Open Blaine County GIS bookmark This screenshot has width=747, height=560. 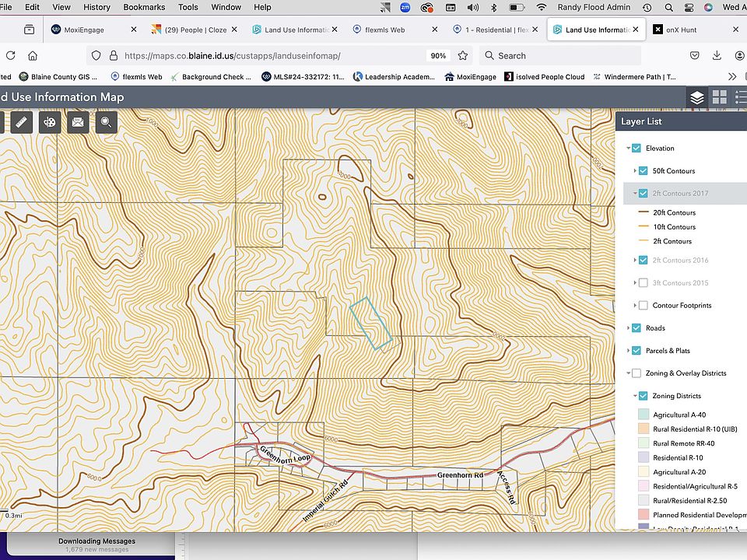[58, 77]
